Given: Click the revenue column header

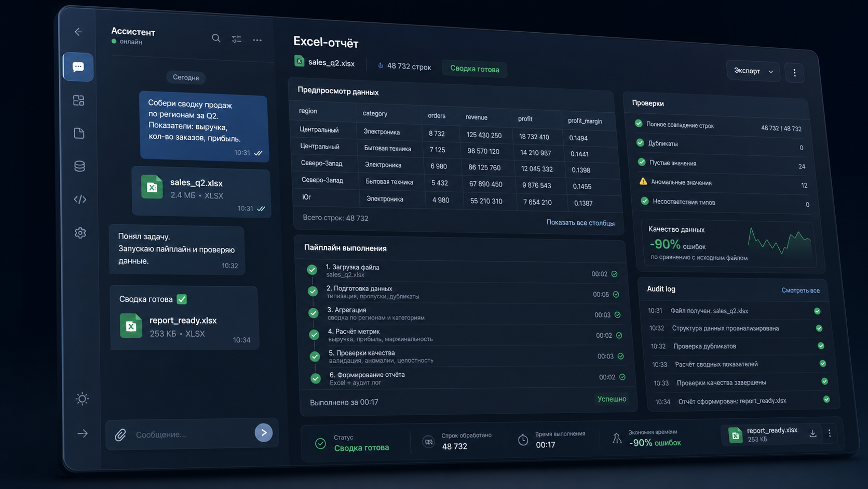Looking at the screenshot, I should tap(477, 117).
